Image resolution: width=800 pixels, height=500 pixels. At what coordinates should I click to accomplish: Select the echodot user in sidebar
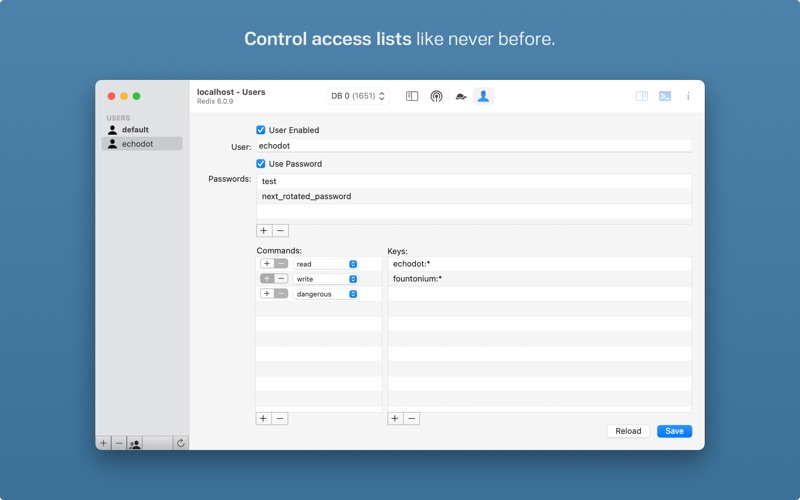coord(142,144)
